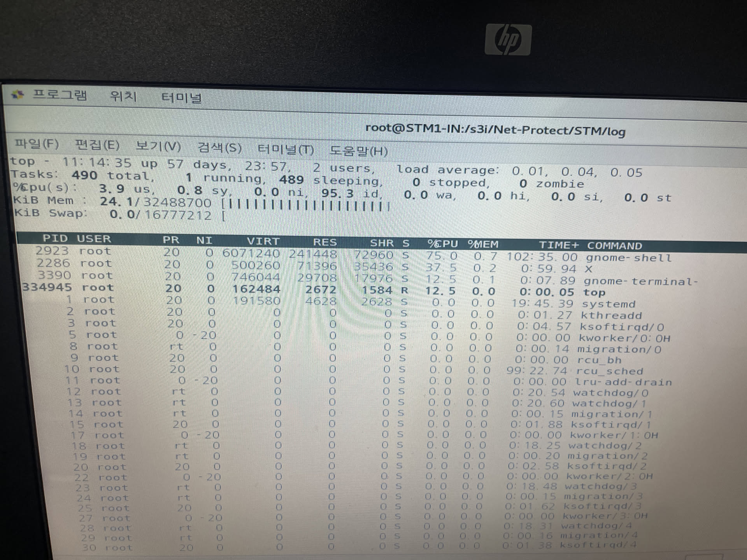Open the 도움말(H) help menu
The height and width of the screenshot is (560, 747).
[358, 150]
